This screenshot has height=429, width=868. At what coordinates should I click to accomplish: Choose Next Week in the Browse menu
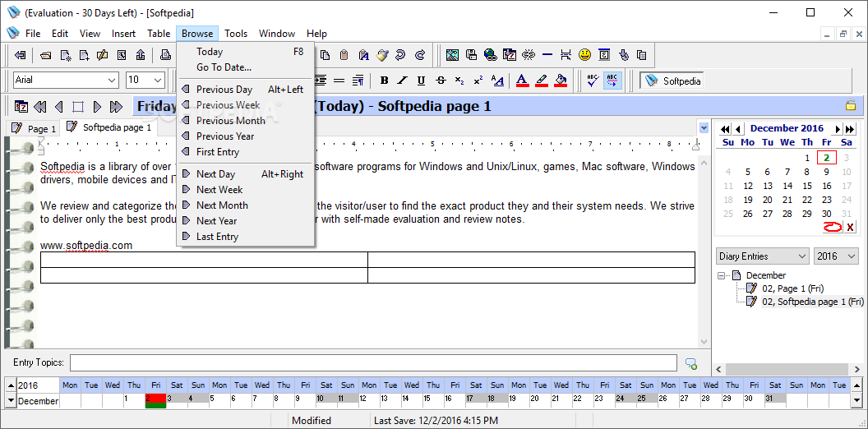[x=246, y=190]
